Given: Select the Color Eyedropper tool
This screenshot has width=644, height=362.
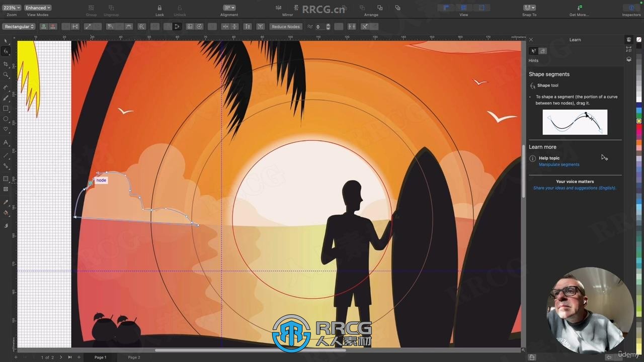Looking at the screenshot, I should [x=6, y=202].
